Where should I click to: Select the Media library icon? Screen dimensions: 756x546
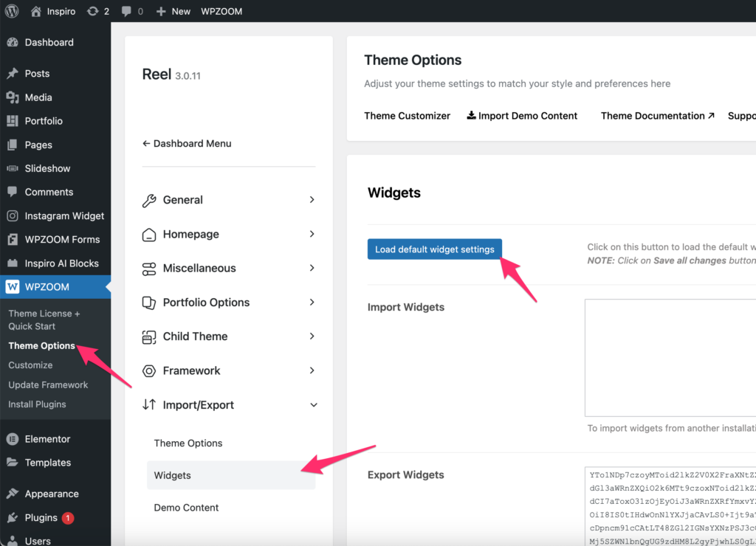pos(12,97)
